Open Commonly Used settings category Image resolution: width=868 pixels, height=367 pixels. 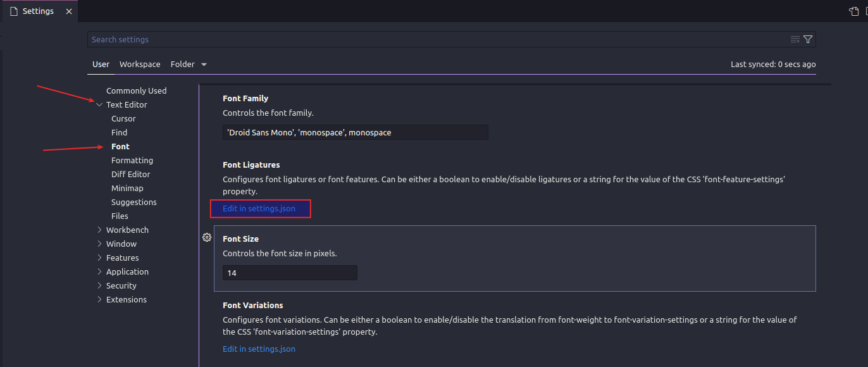coord(136,90)
